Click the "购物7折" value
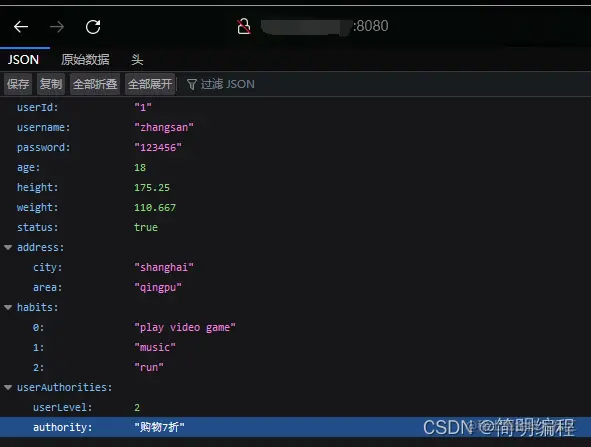The width and height of the screenshot is (591, 447). 159,427
